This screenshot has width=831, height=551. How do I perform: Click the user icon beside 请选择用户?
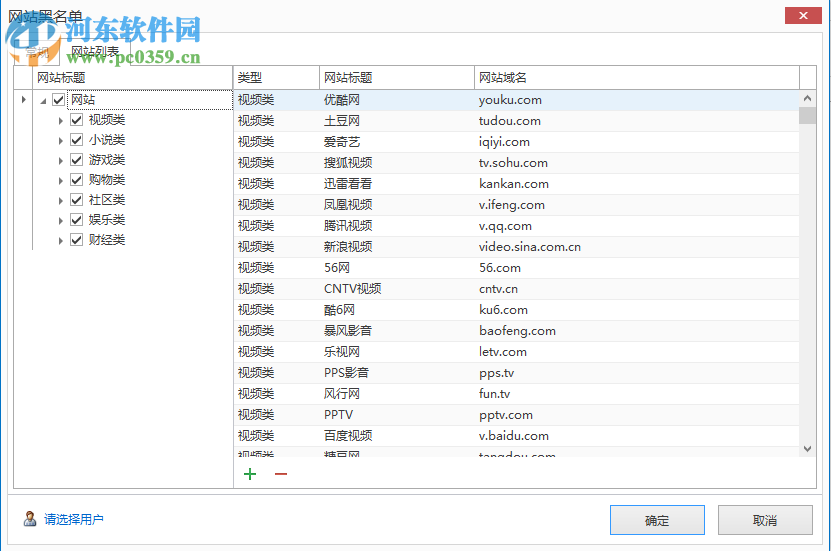point(30,519)
